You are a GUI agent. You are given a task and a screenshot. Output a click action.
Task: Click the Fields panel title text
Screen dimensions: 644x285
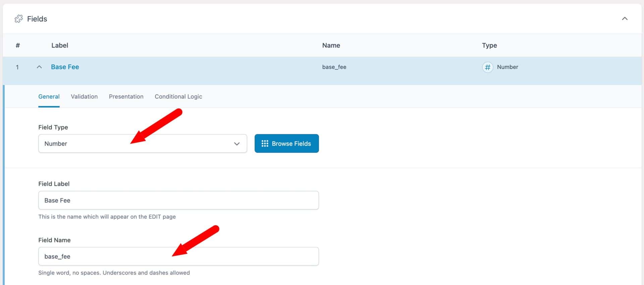[x=37, y=19]
